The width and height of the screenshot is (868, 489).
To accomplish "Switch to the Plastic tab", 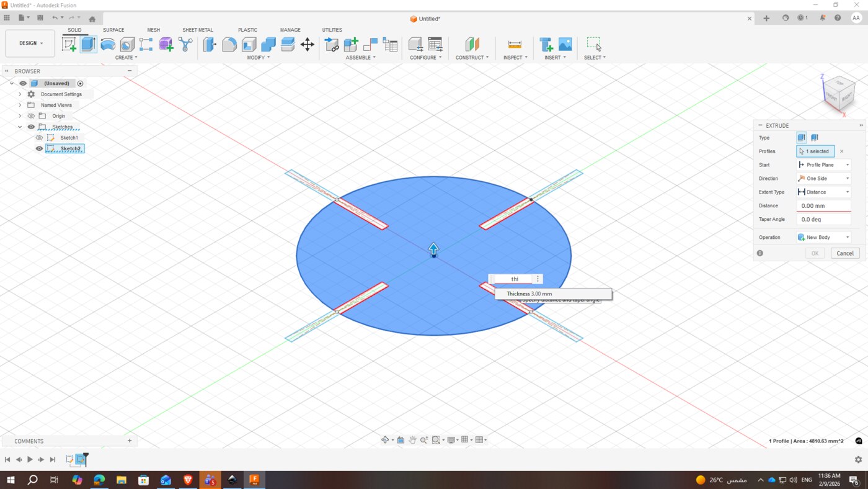I will click(x=247, y=30).
